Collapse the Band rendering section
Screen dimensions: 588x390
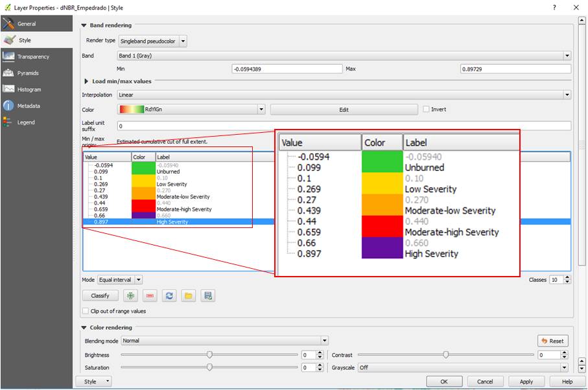(84, 26)
